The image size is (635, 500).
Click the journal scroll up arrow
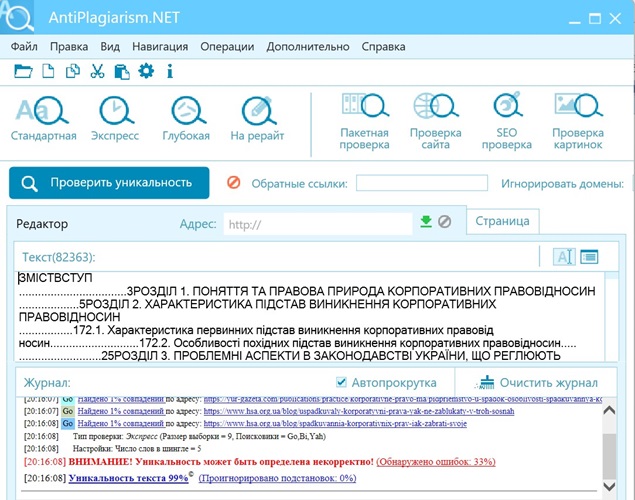[x=609, y=411]
